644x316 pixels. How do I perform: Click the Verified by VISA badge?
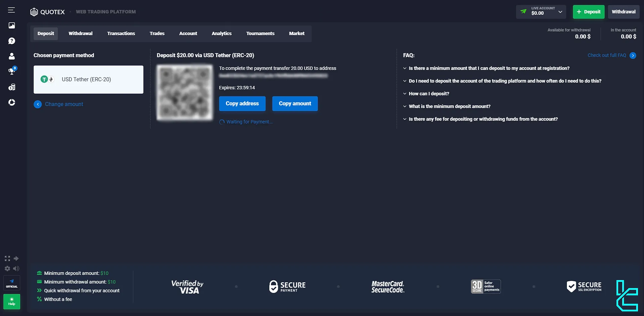187,287
